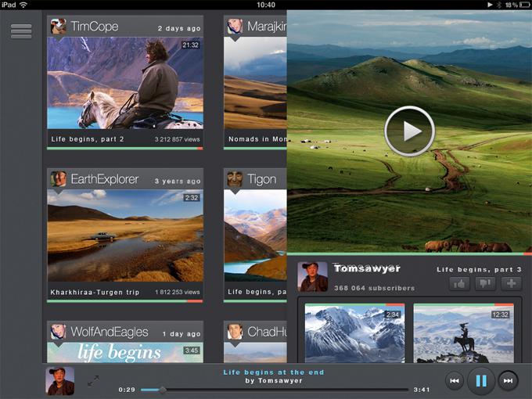This screenshot has width=532, height=399.
Task: Open the WolfAndEagles channel name
Action: 110,332
